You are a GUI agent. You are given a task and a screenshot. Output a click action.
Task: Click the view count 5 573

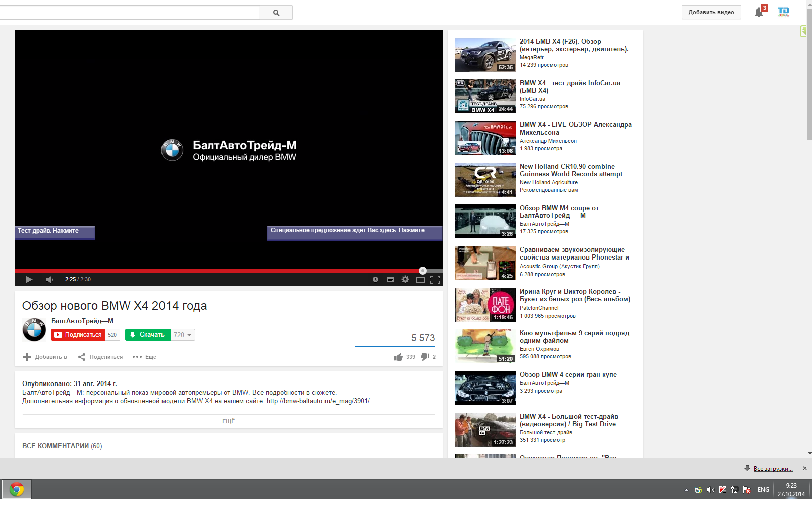(423, 338)
